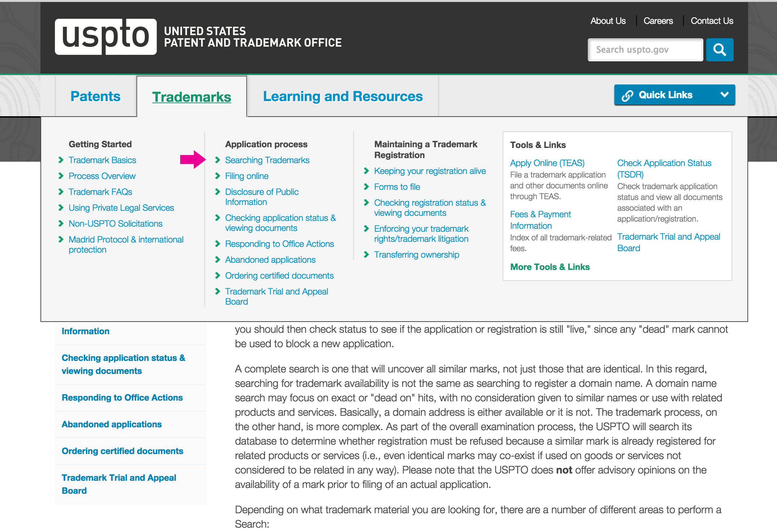Click chevron beside Filing online
Image resolution: width=777 pixels, height=532 pixels.
coord(217,176)
